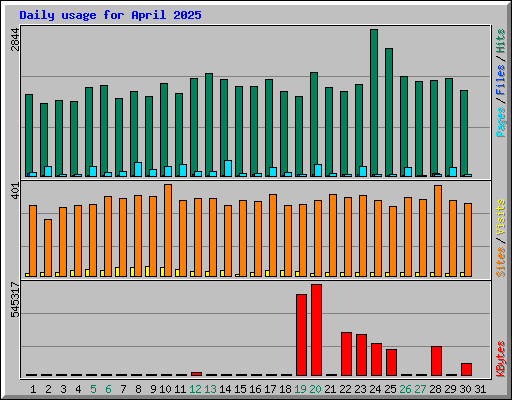The width and height of the screenshot is (512, 400).
Task: Click day label 14 on the x-axis
Action: (x=225, y=389)
